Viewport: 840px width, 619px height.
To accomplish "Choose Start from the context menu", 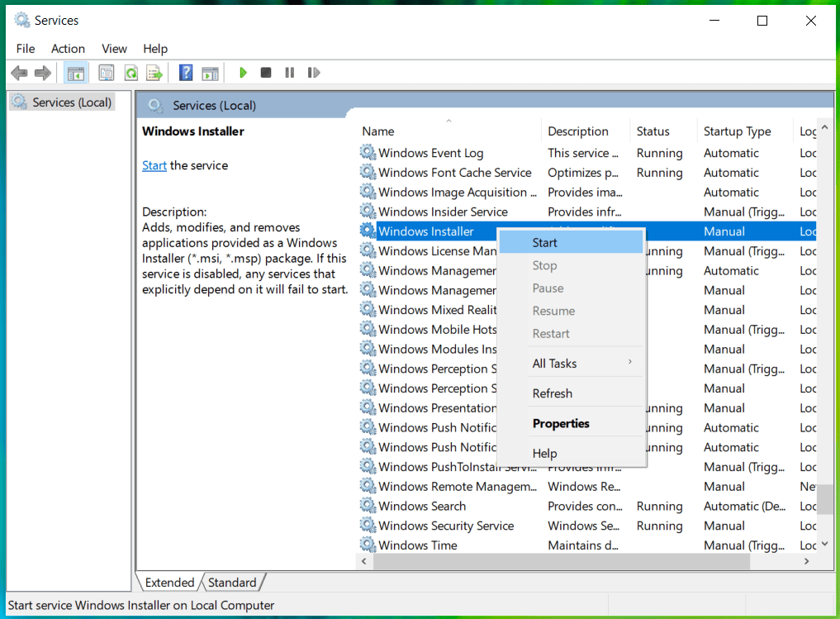I will coord(545,242).
